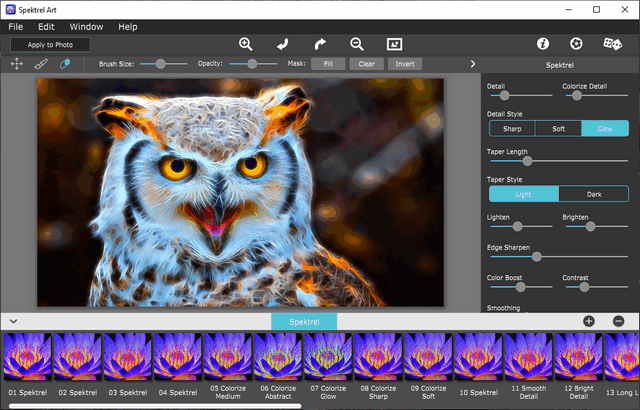Select the move/pan tool

(17, 64)
